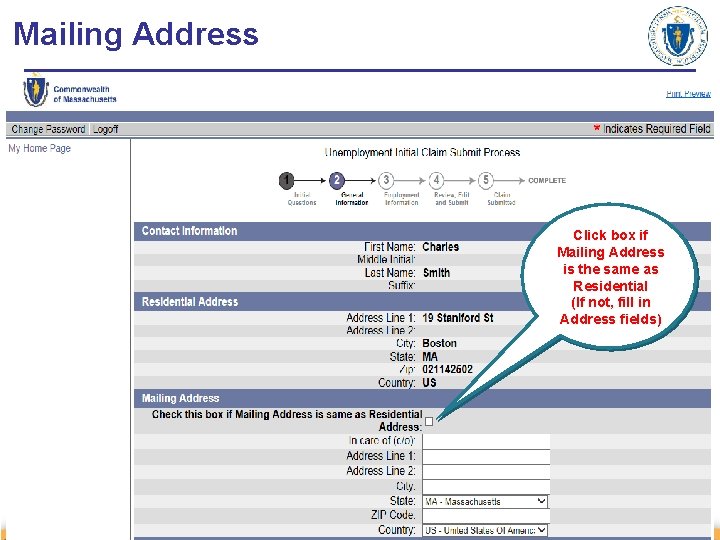Click the Indicates Required Field note

(x=652, y=129)
